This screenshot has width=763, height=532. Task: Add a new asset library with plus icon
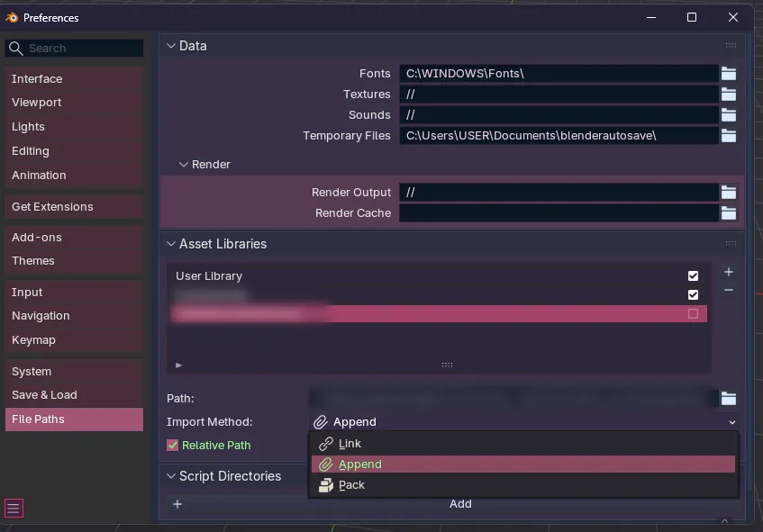tap(728, 272)
